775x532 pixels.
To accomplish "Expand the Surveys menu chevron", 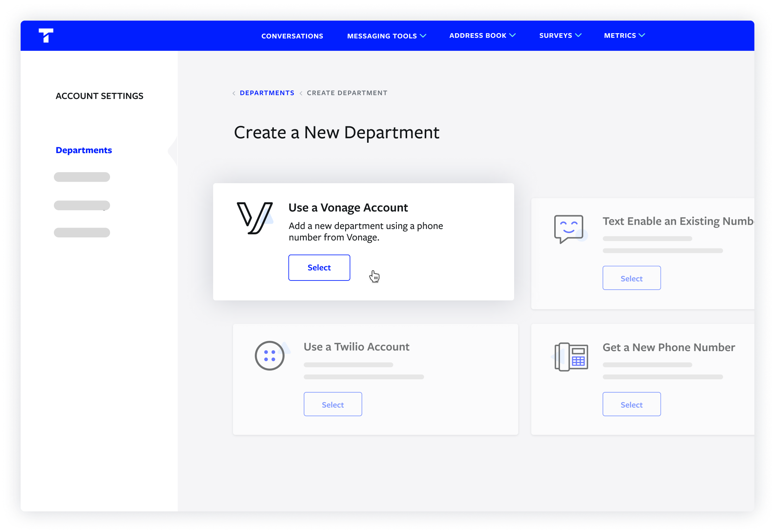I will [x=578, y=35].
